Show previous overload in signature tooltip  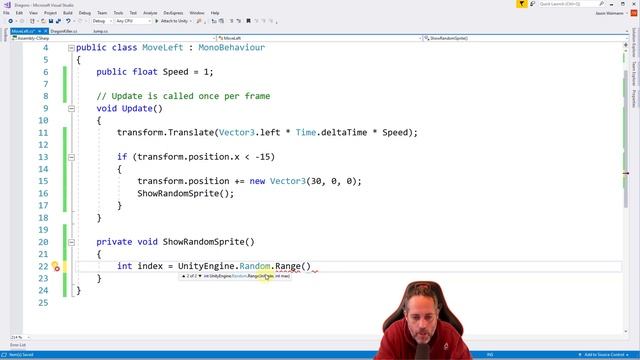(184, 276)
